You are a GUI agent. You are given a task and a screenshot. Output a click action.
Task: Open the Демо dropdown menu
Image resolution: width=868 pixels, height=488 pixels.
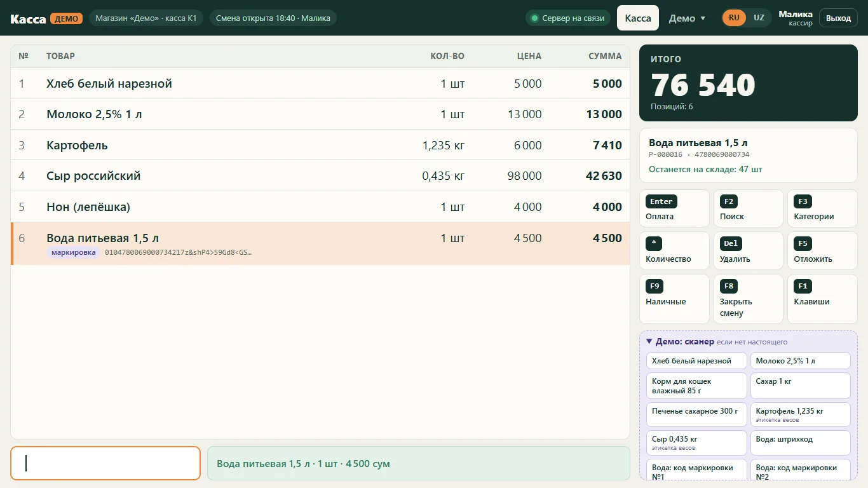coord(687,18)
